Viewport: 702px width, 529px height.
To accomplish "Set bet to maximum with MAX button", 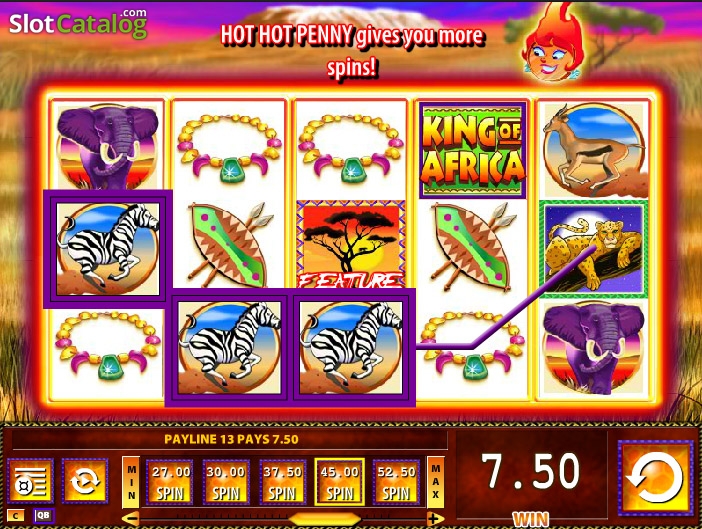I will pyautogui.click(x=435, y=482).
